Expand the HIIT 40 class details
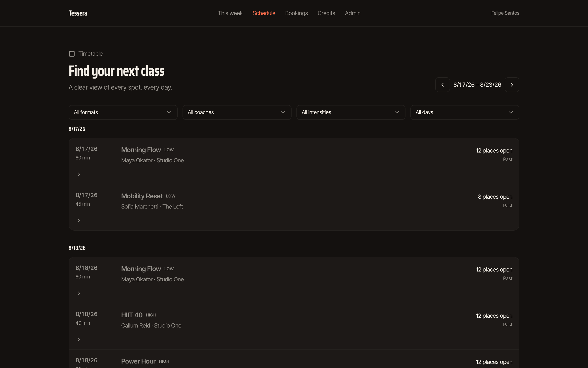This screenshot has width=588, height=368. coord(79,339)
